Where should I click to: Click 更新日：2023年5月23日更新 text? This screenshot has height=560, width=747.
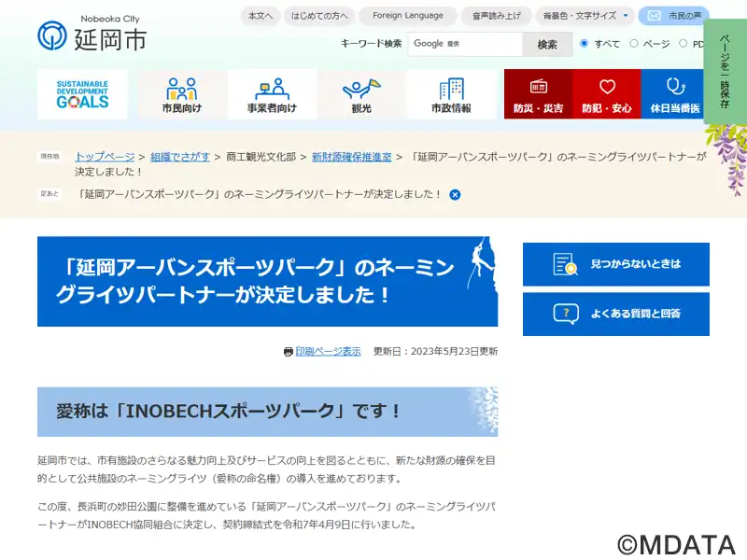click(x=435, y=352)
